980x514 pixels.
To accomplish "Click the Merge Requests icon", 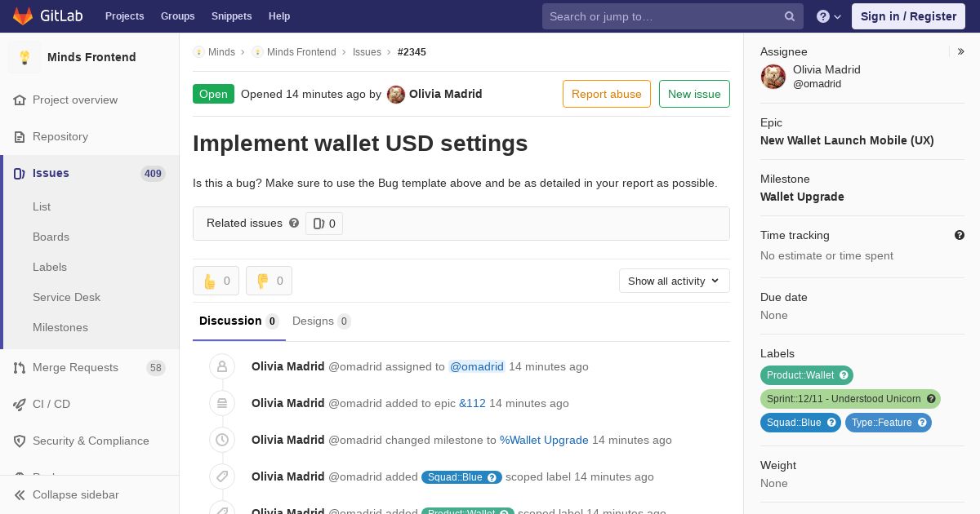I will click(x=20, y=367).
